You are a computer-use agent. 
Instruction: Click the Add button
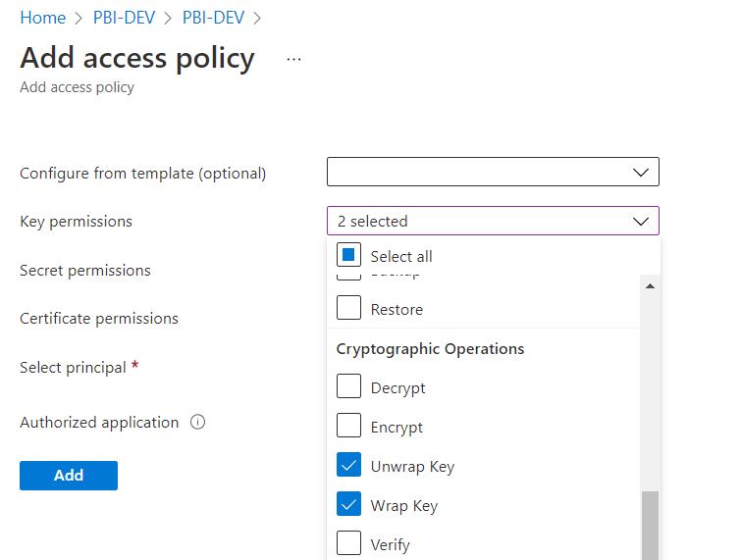click(69, 476)
